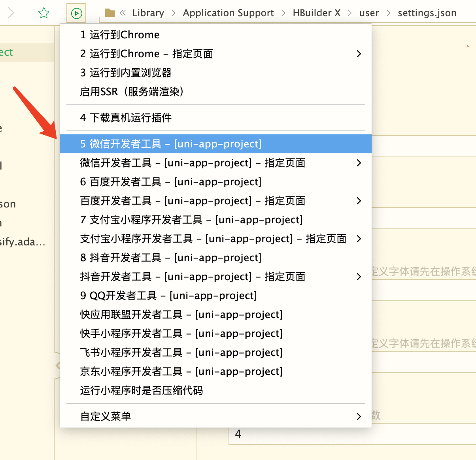
Task: Open '抖音开发者工具 - 指定页面' entry
Action: pyautogui.click(x=216, y=277)
